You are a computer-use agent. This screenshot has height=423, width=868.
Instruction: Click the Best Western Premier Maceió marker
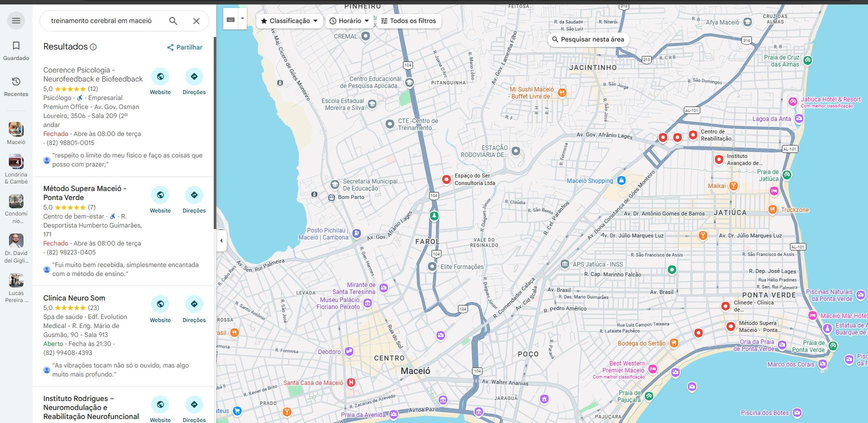coord(653,369)
